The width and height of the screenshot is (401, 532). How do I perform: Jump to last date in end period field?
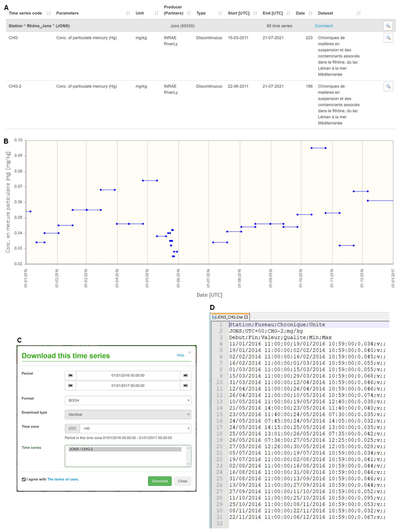click(185, 386)
